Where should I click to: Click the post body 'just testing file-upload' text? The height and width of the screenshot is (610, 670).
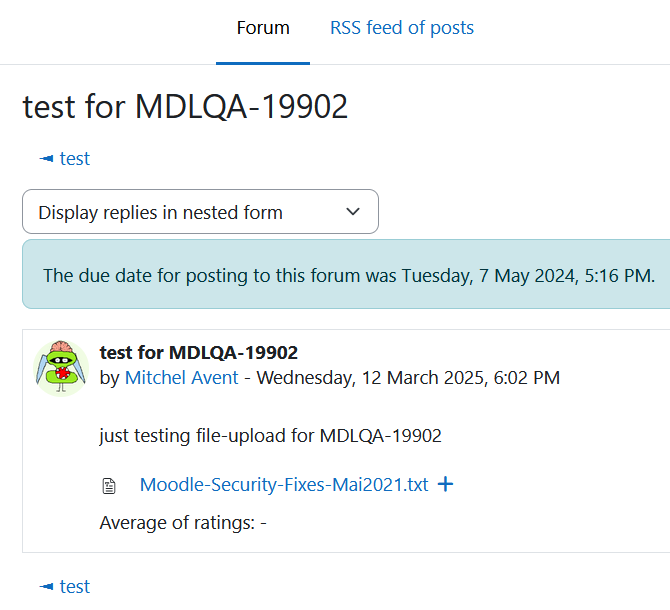(x=270, y=436)
